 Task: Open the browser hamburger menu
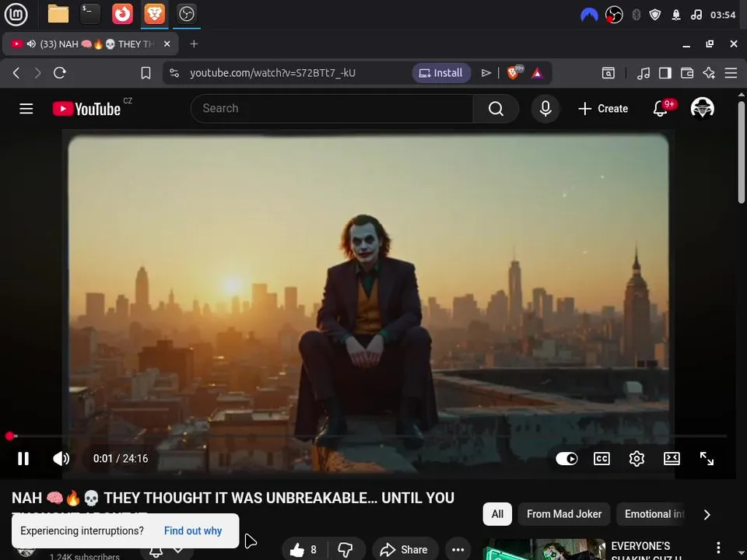click(x=731, y=73)
